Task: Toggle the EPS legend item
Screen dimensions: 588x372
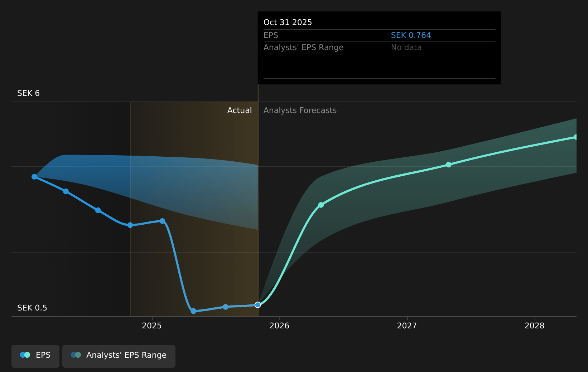Action: click(x=35, y=355)
